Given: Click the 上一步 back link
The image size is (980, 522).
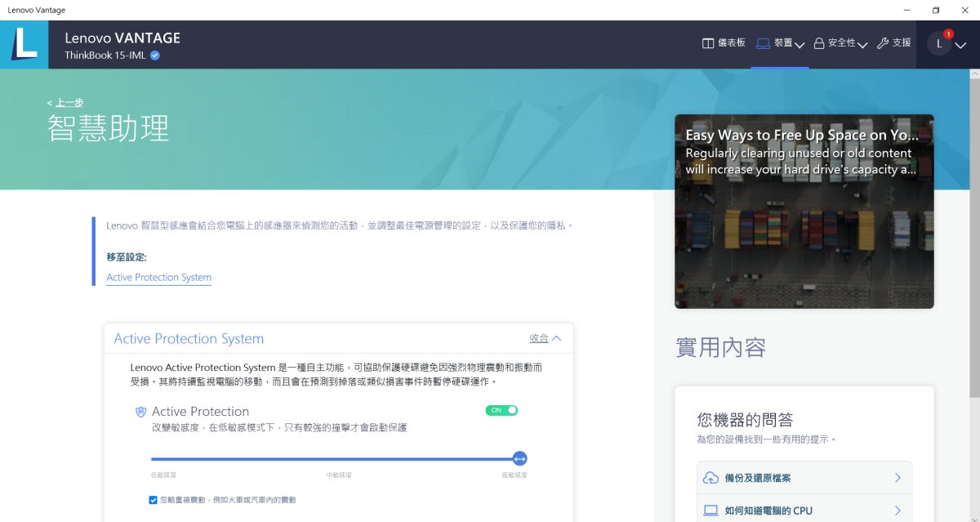Looking at the screenshot, I should click(x=65, y=103).
